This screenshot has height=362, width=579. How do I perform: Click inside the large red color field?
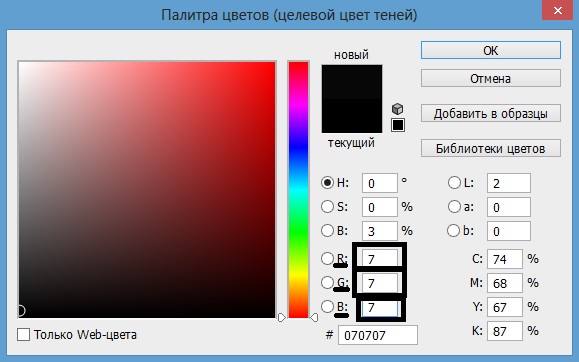[147, 189]
